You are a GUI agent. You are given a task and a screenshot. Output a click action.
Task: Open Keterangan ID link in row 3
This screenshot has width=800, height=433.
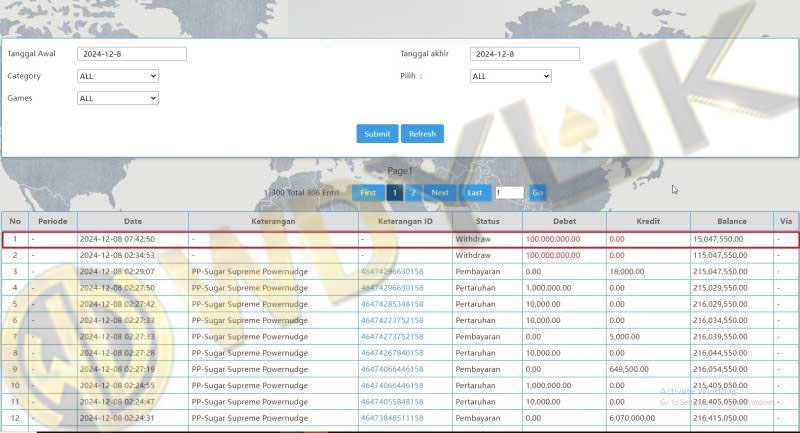[x=392, y=272]
